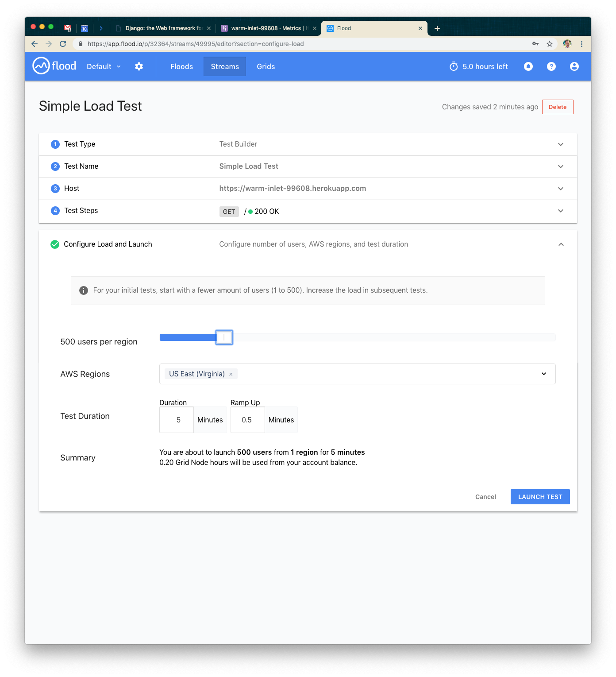Click the Delete button
This screenshot has width=616, height=677.
[x=557, y=107]
